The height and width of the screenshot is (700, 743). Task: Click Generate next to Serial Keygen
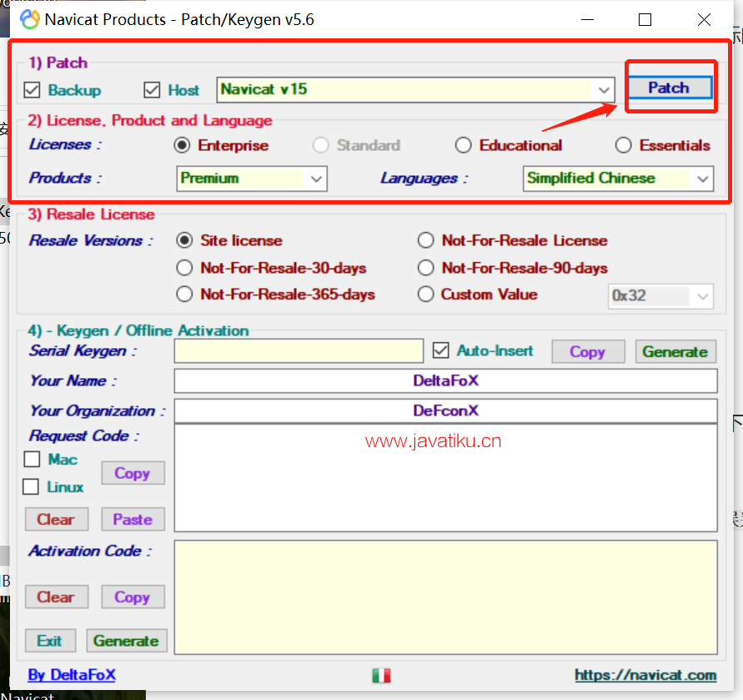(675, 351)
